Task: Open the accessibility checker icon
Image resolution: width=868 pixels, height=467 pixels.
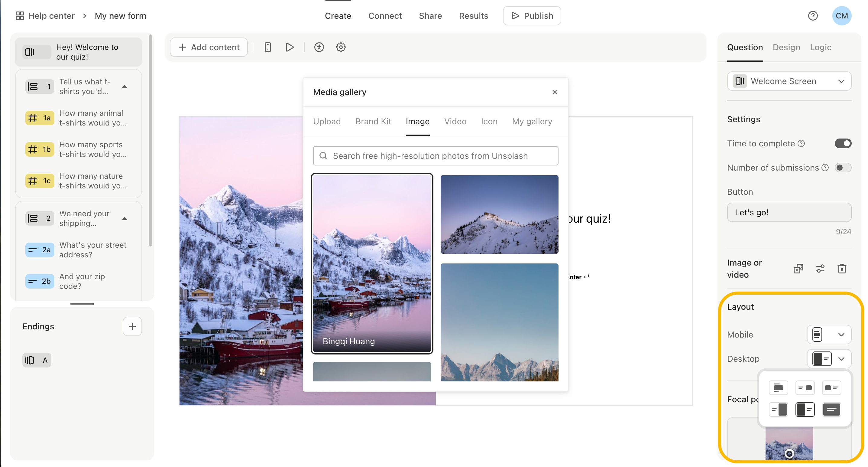Action: (319, 47)
